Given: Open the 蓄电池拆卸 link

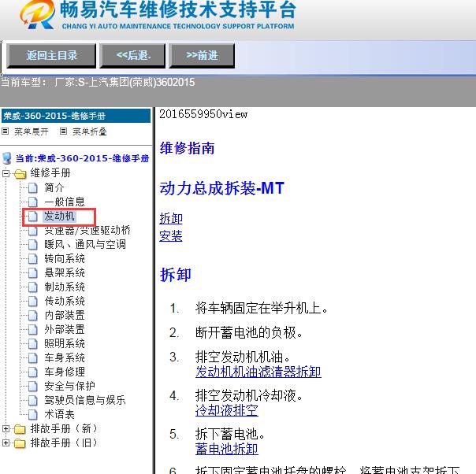Looking at the screenshot, I should [227, 450].
